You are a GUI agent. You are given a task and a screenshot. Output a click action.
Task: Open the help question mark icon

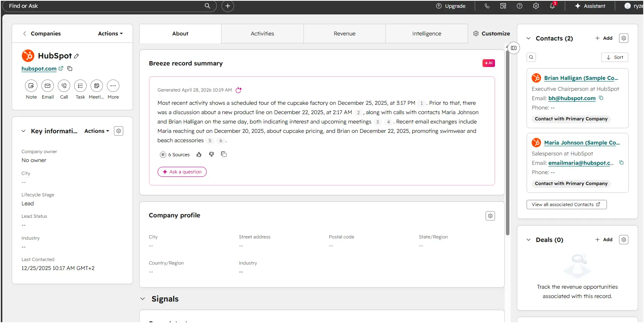pyautogui.click(x=520, y=6)
